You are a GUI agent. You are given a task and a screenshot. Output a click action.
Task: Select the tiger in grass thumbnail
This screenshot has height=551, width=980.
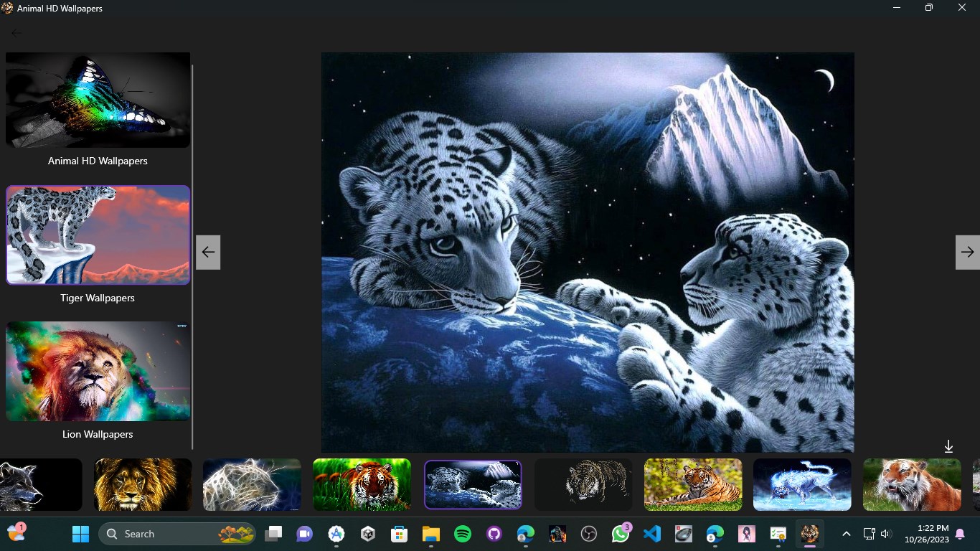(362, 485)
